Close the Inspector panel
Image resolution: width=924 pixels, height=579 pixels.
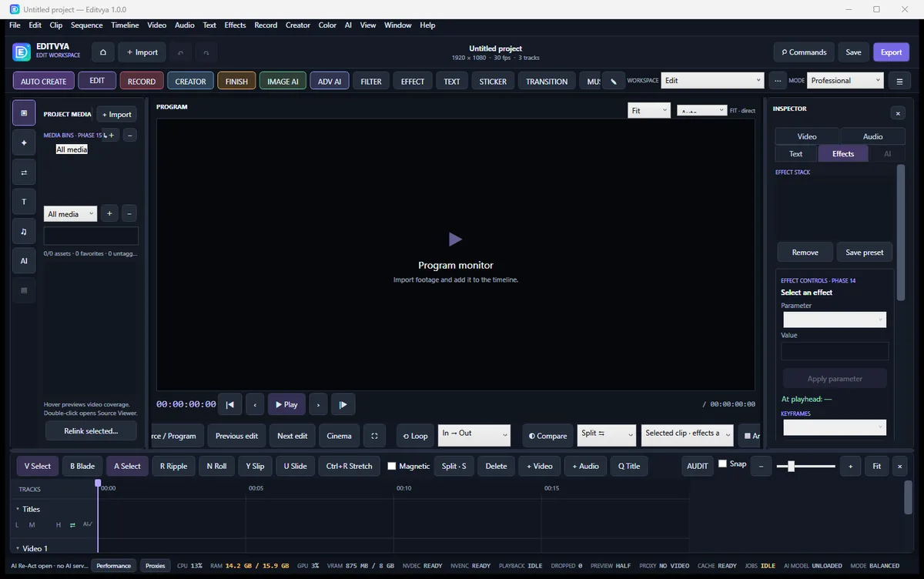click(898, 113)
